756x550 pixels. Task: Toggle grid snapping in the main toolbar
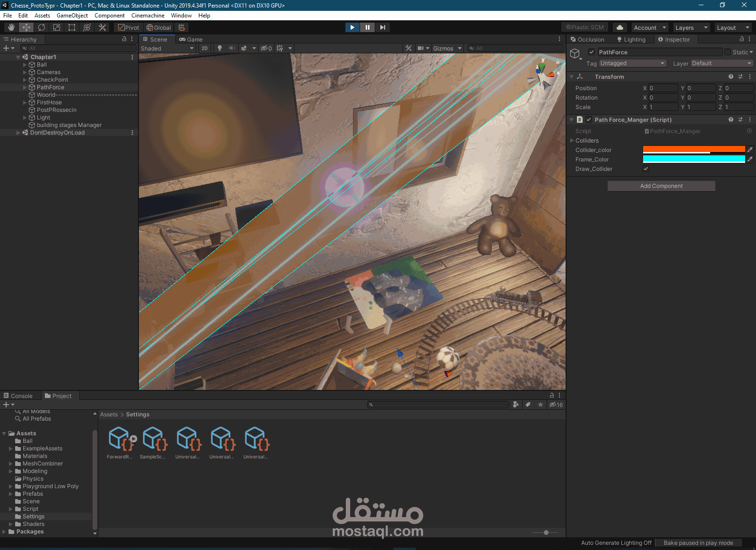point(181,27)
